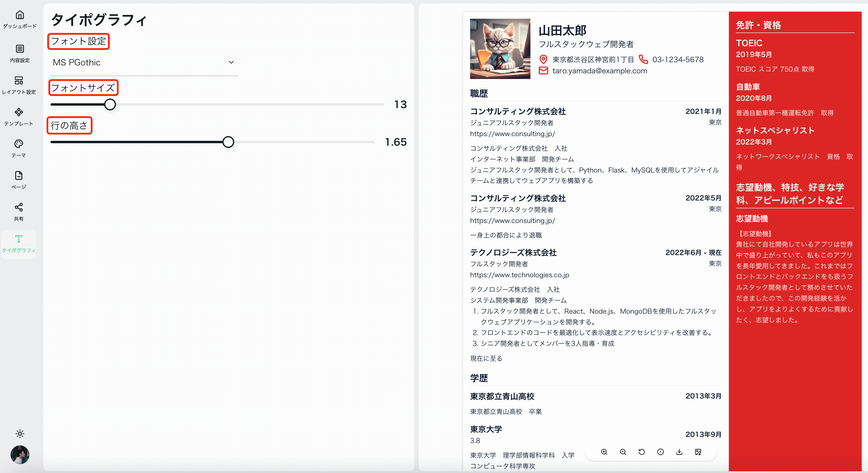
Task: Open レイアウト設定 in the sidebar
Action: 19,85
